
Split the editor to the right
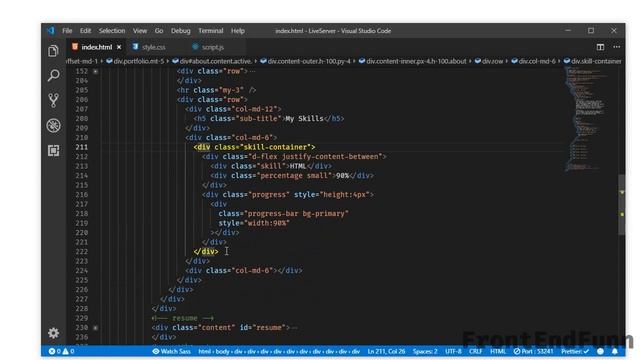tap(600, 47)
